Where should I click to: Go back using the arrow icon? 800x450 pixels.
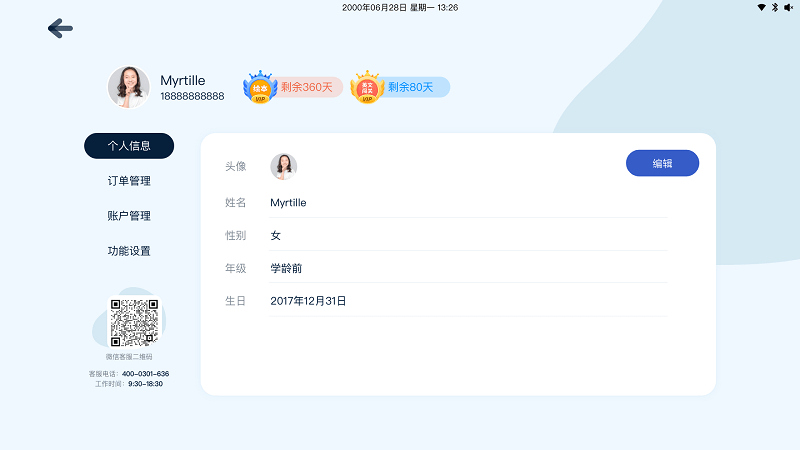[x=60, y=29]
